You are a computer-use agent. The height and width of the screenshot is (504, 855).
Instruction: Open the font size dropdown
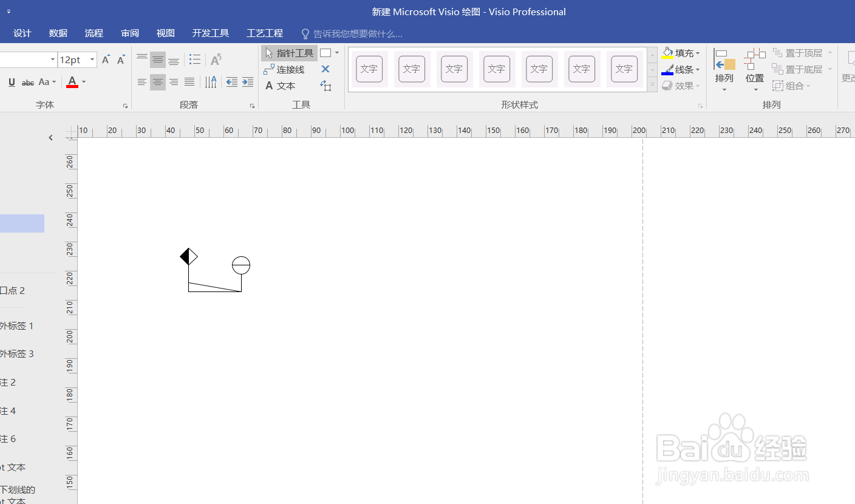point(92,60)
